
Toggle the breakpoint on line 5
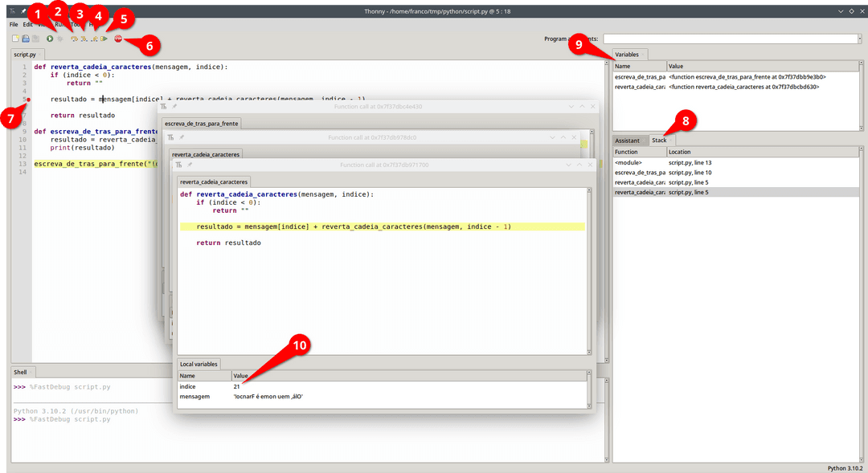click(x=27, y=100)
